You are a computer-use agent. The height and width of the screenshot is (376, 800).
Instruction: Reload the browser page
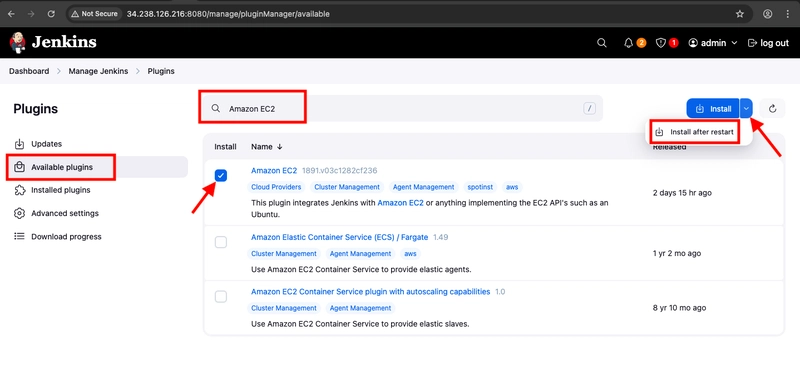coord(51,14)
